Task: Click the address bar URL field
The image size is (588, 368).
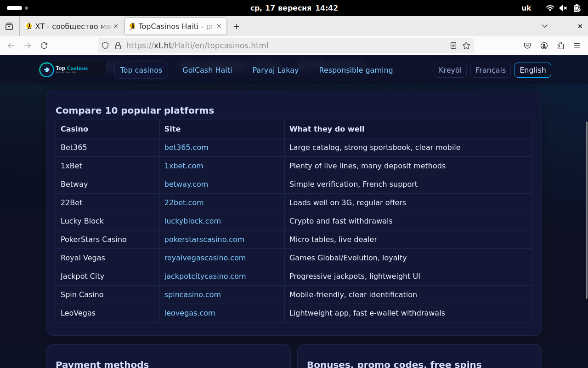Action: [285, 46]
